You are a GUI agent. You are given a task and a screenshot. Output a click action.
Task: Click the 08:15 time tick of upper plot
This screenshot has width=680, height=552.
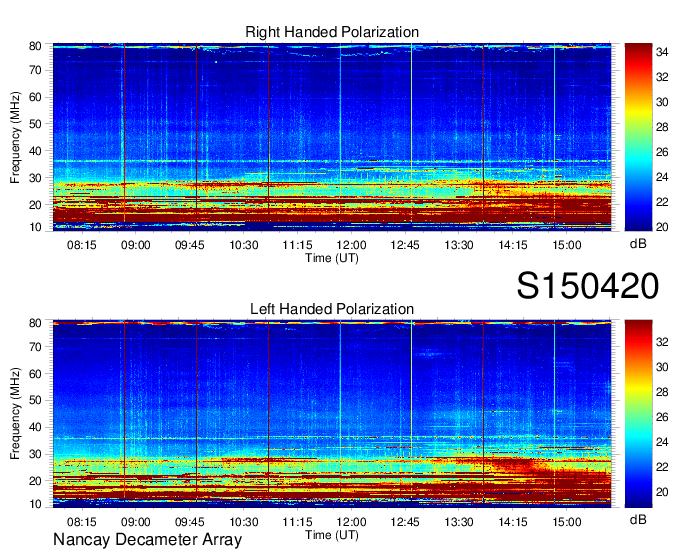82,245
